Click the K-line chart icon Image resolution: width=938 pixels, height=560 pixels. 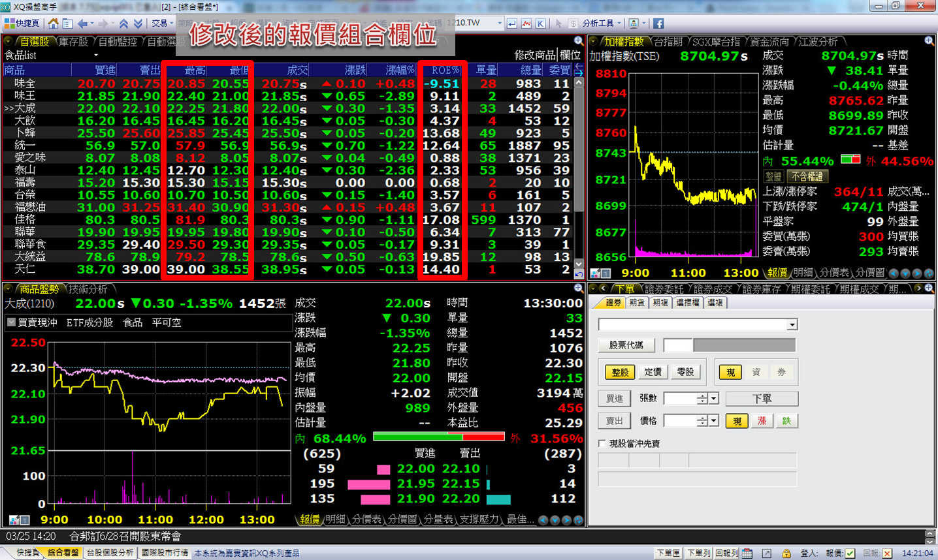[540, 23]
